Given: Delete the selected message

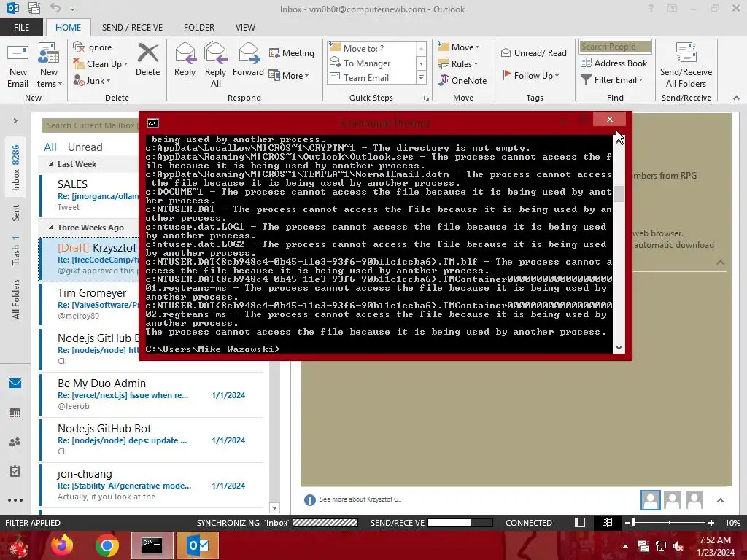Looking at the screenshot, I should [x=147, y=60].
